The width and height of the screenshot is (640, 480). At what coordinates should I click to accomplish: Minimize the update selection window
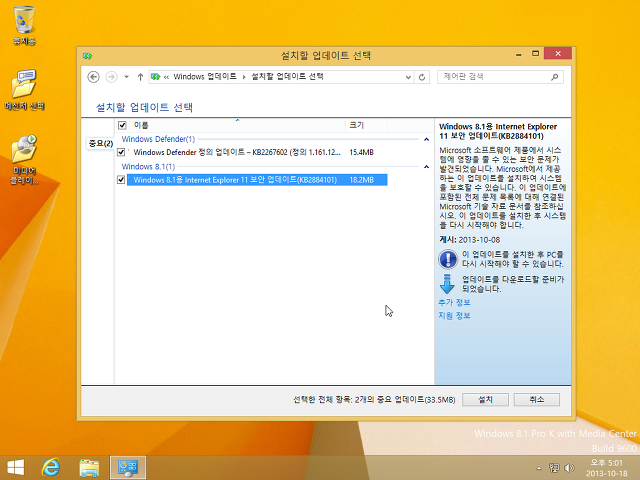(518, 54)
